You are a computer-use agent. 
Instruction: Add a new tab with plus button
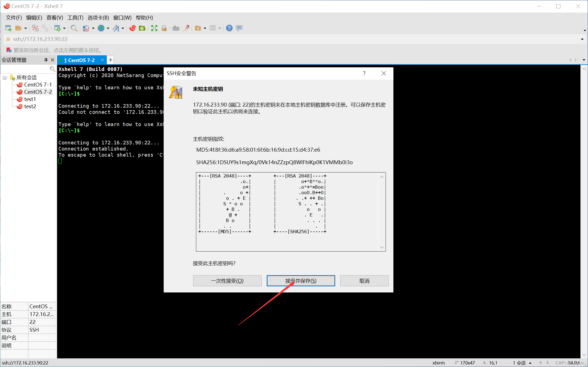(111, 60)
